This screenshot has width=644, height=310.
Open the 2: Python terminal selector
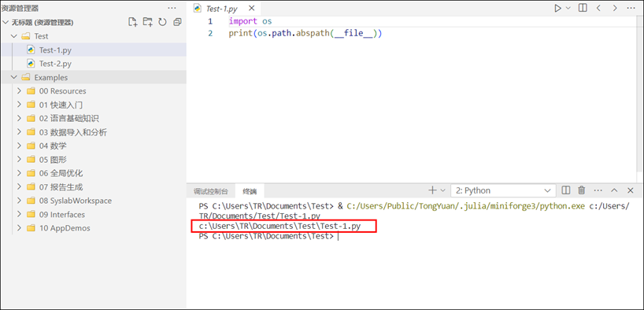[x=503, y=190]
